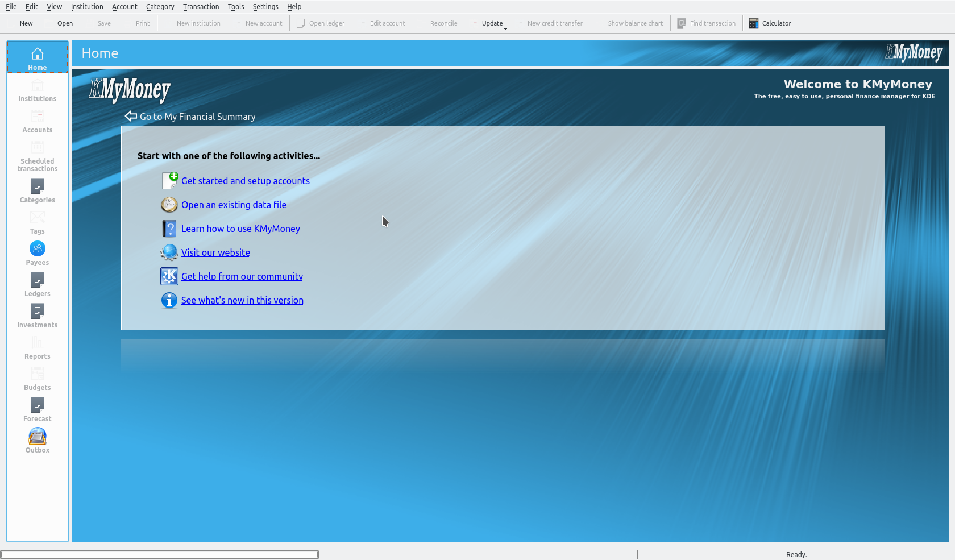Viewport: 955px width, 560px height.
Task: Open the Transaction menu
Action: [x=201, y=7]
